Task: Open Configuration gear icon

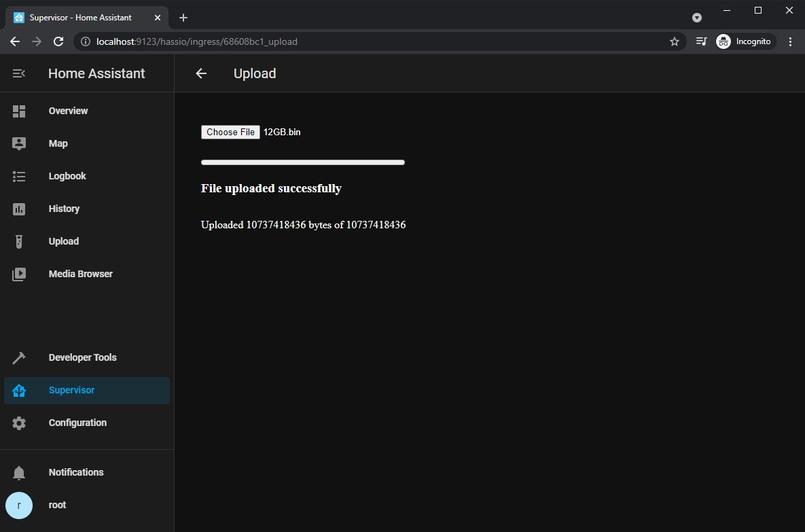Action: point(19,423)
